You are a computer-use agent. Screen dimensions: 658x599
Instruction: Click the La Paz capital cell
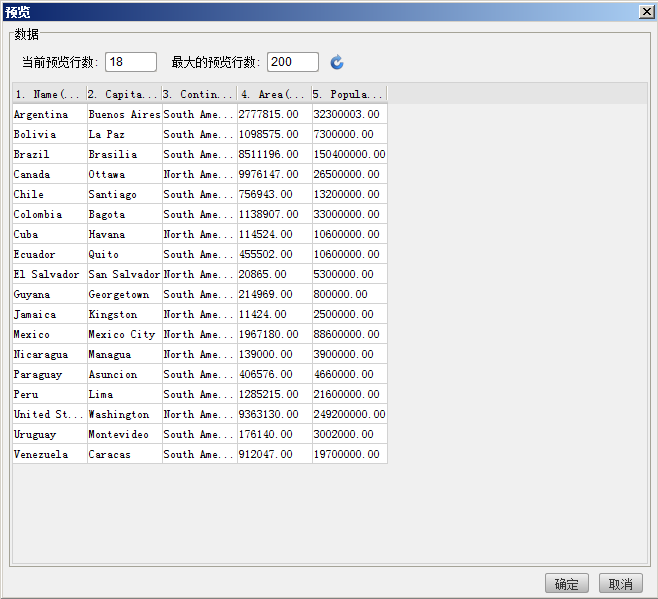click(125, 134)
